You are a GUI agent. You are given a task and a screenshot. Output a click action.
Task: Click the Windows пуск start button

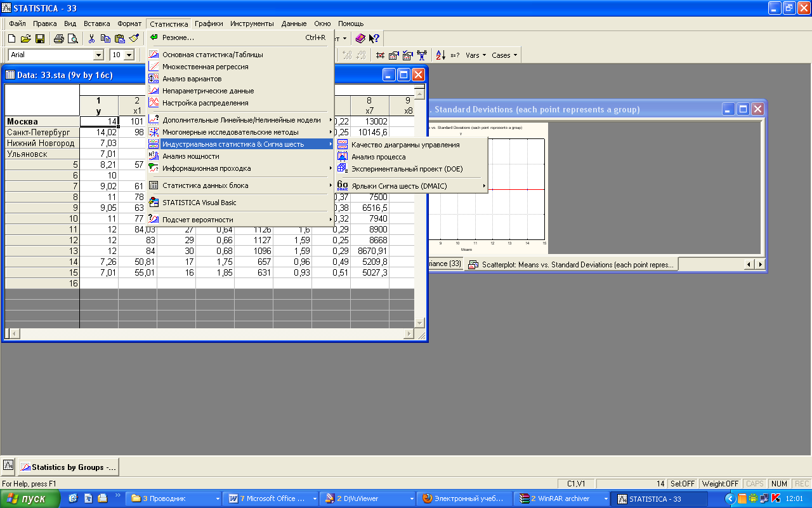(30, 498)
